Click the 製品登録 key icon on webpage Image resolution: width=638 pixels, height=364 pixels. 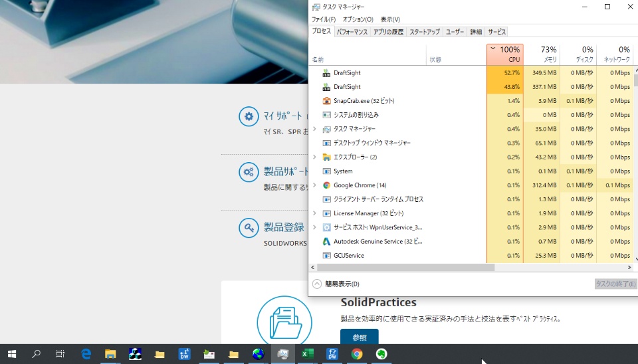coord(249,228)
